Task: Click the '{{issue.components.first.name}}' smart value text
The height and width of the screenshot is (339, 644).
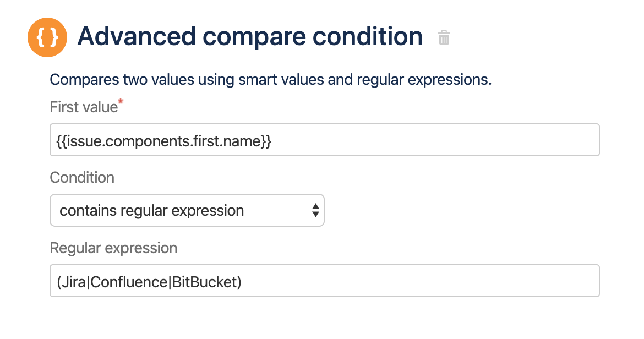Action: click(x=163, y=140)
